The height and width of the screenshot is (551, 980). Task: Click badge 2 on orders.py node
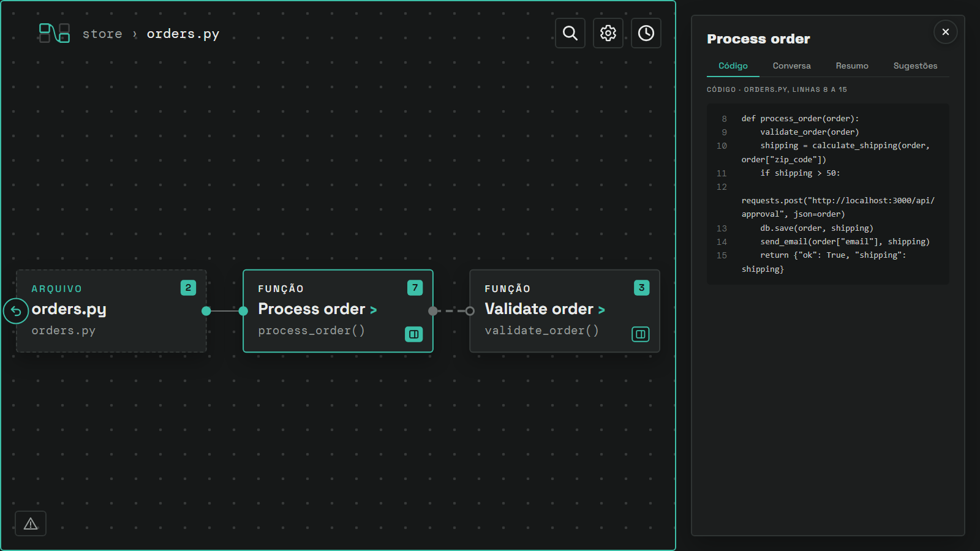tap(188, 288)
